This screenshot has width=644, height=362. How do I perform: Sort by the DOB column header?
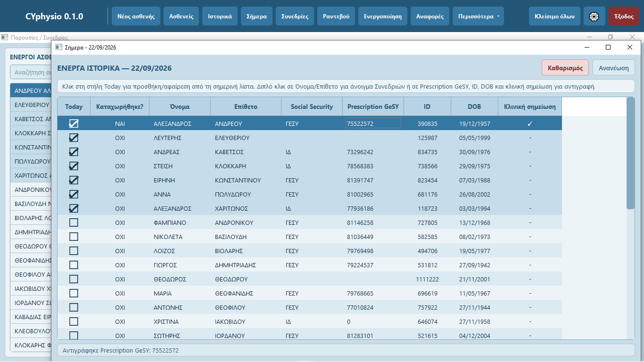point(474,107)
